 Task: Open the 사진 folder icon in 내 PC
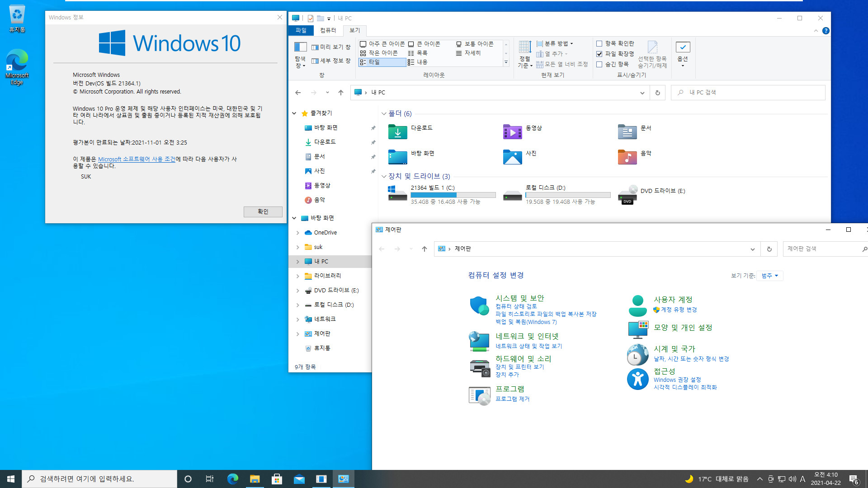(x=513, y=157)
